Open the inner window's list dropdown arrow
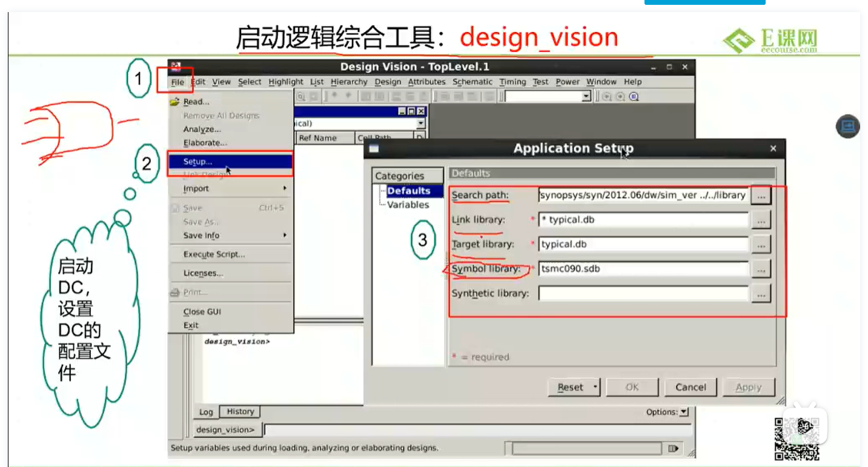This screenshot has width=868, height=467. tap(421, 124)
